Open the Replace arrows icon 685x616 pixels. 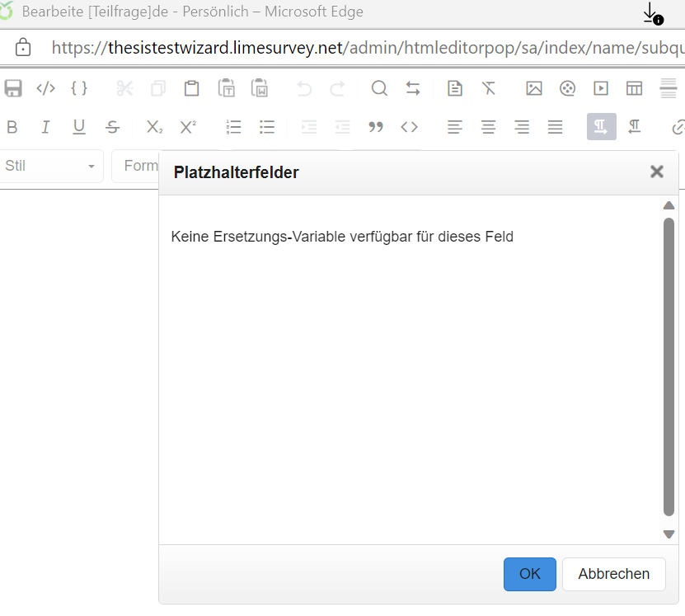[413, 89]
